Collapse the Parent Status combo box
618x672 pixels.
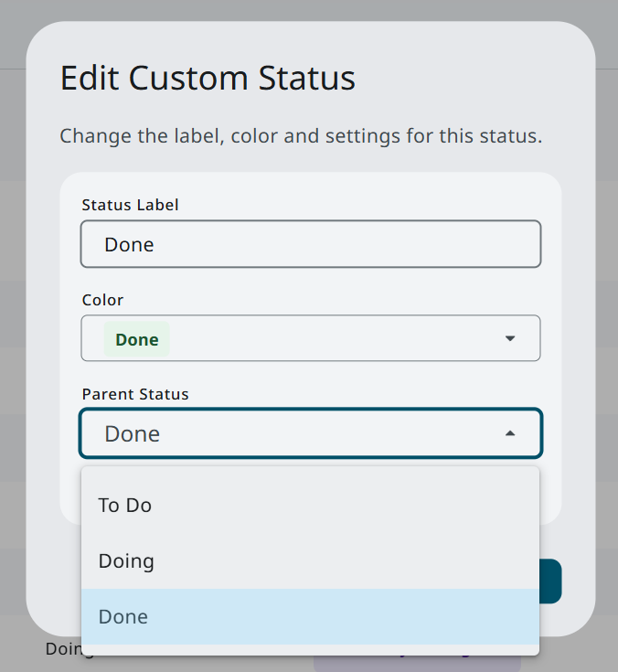[x=311, y=433]
